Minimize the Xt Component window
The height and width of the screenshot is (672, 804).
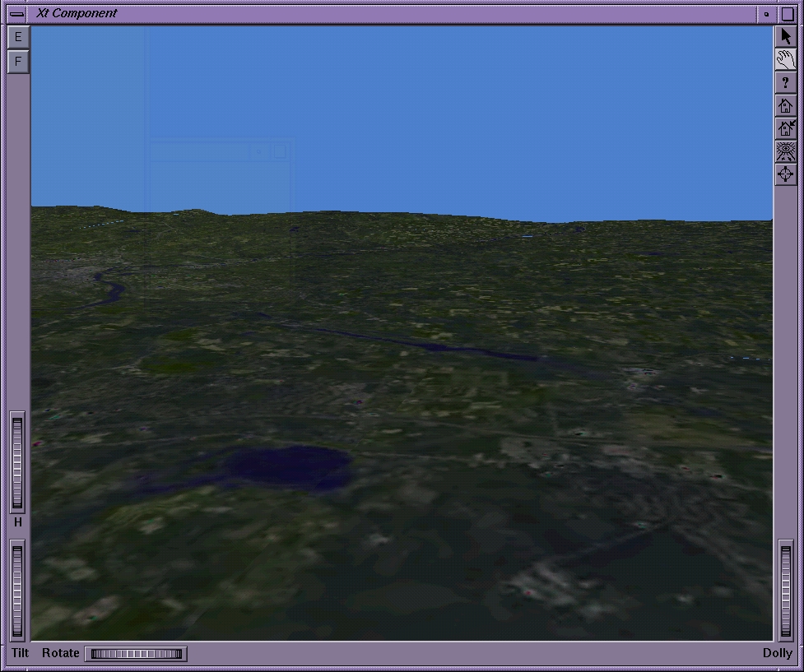click(x=767, y=14)
